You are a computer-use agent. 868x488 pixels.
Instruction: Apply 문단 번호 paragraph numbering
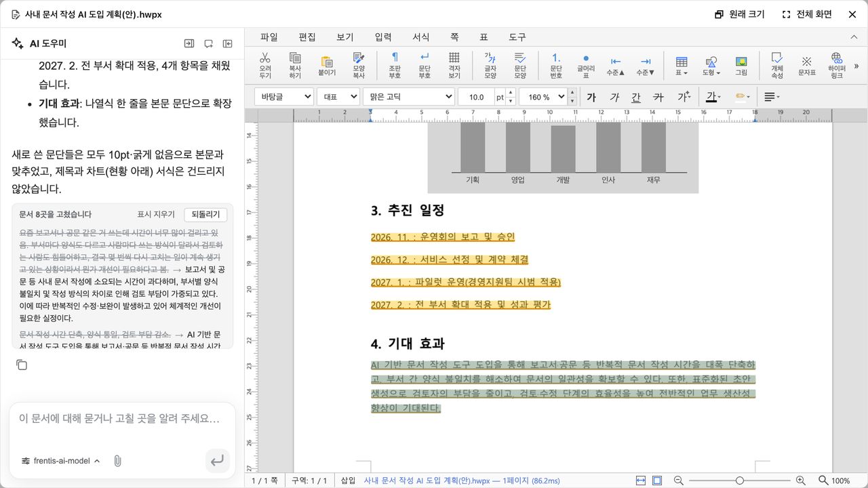(x=556, y=65)
